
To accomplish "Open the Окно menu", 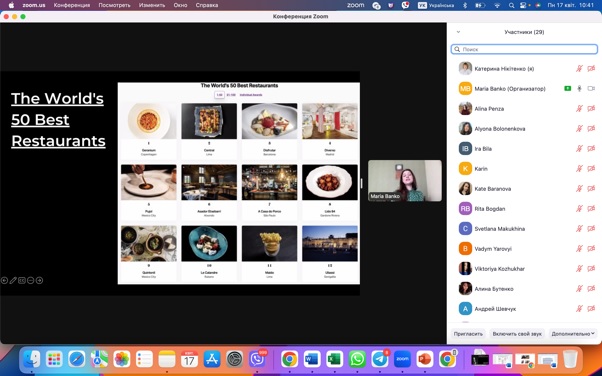I will point(180,5).
